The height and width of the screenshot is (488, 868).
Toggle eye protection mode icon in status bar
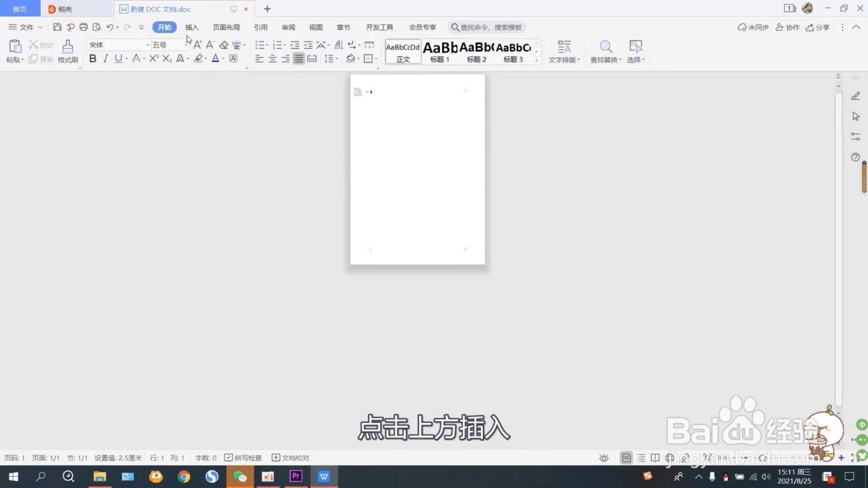tap(604, 458)
